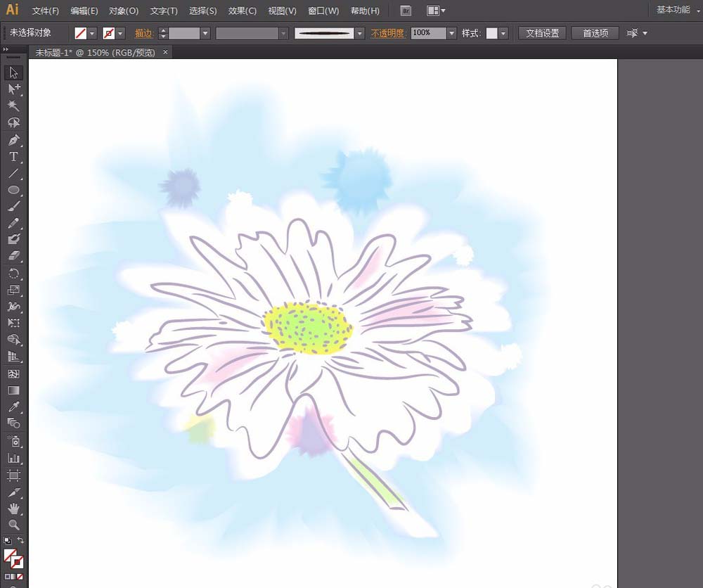703x588 pixels.
Task: Expand the opacity 100% dropdown
Action: [452, 33]
